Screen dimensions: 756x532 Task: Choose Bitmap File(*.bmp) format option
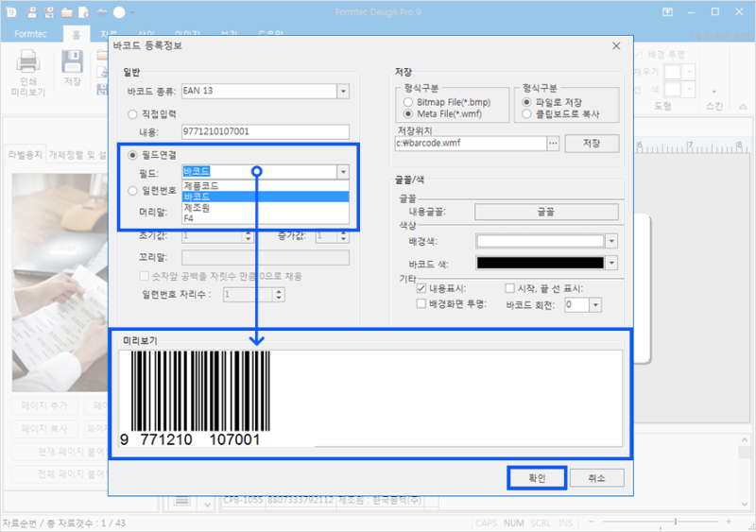point(408,102)
